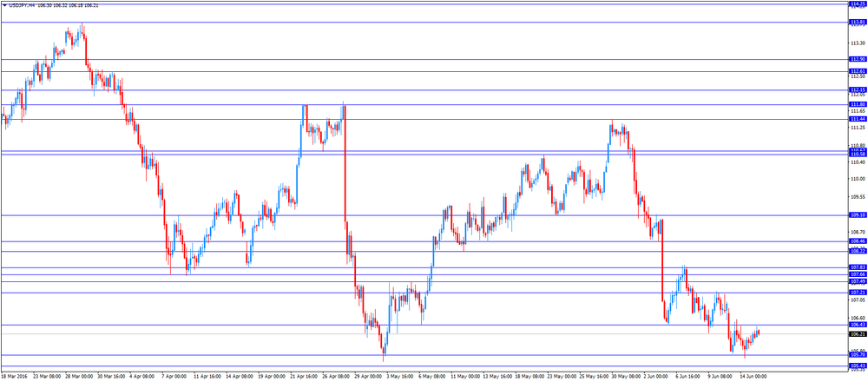Click the 7 Apr 00:00 time label
The image size is (868, 382).
tap(175, 375)
